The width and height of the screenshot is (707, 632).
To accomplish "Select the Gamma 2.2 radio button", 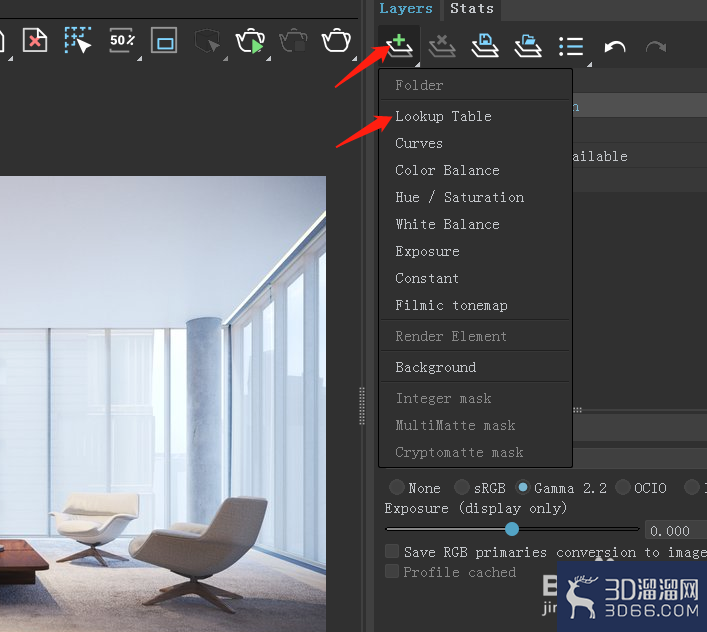I will pyautogui.click(x=523, y=487).
